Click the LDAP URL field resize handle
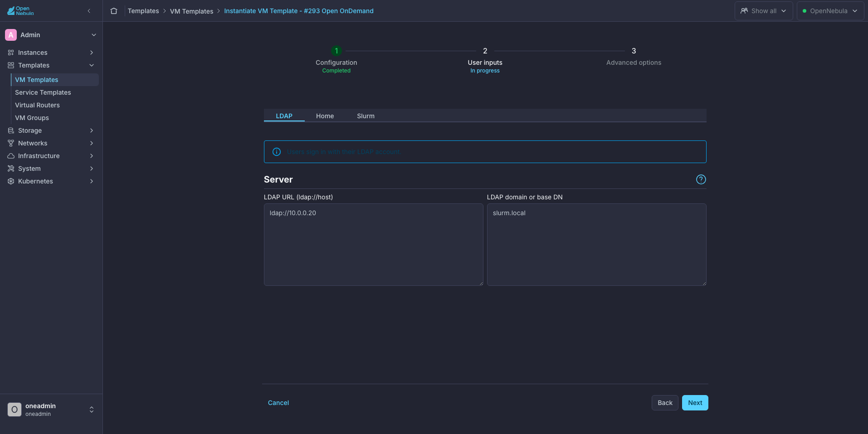 [481, 283]
